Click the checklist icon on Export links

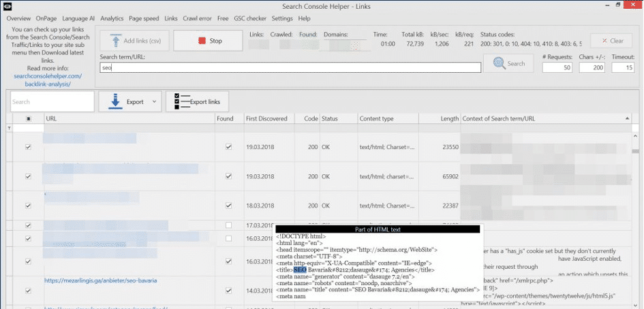182,101
